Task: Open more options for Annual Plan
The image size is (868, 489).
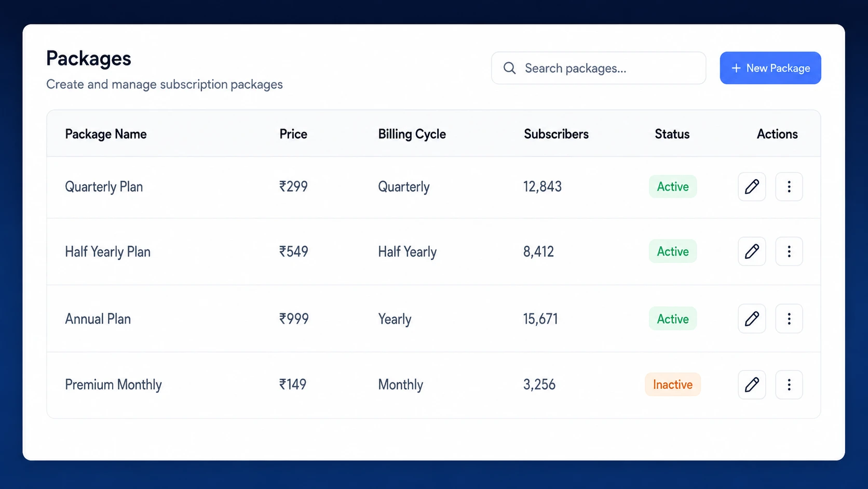Action: click(x=789, y=319)
